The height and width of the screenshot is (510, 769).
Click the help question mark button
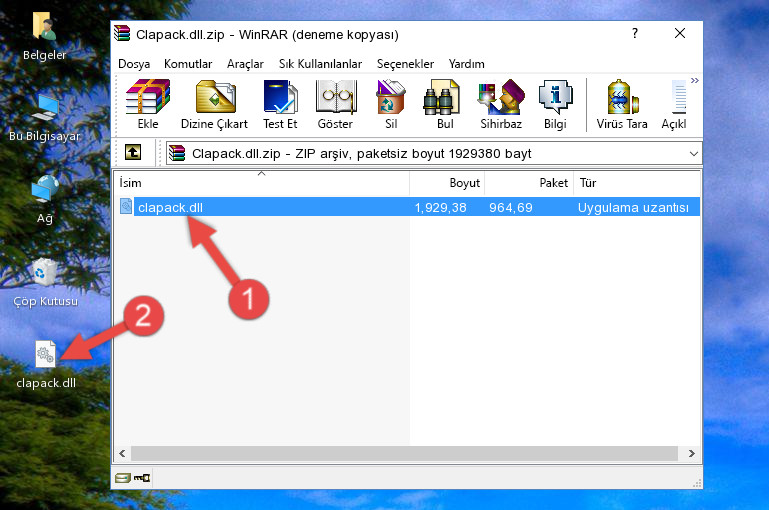635,33
